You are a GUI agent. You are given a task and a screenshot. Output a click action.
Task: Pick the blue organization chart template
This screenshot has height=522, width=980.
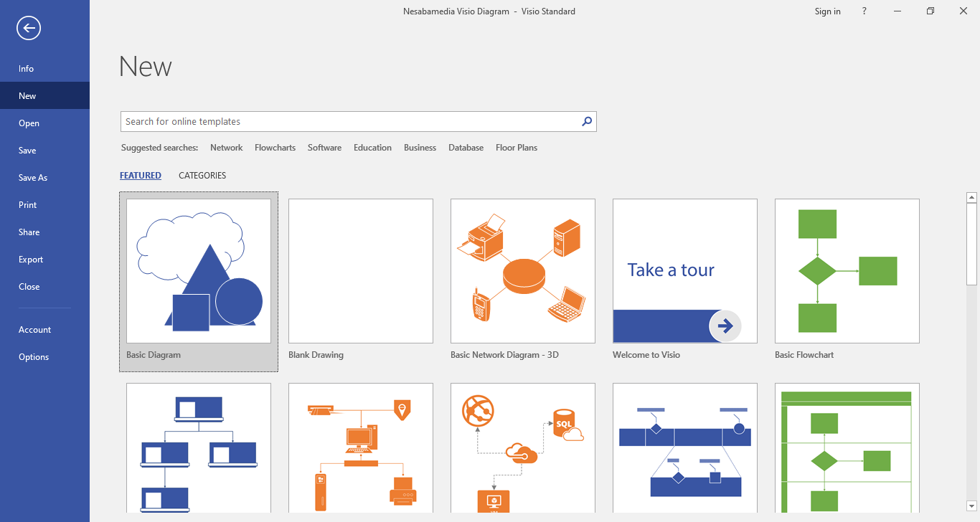click(x=199, y=448)
